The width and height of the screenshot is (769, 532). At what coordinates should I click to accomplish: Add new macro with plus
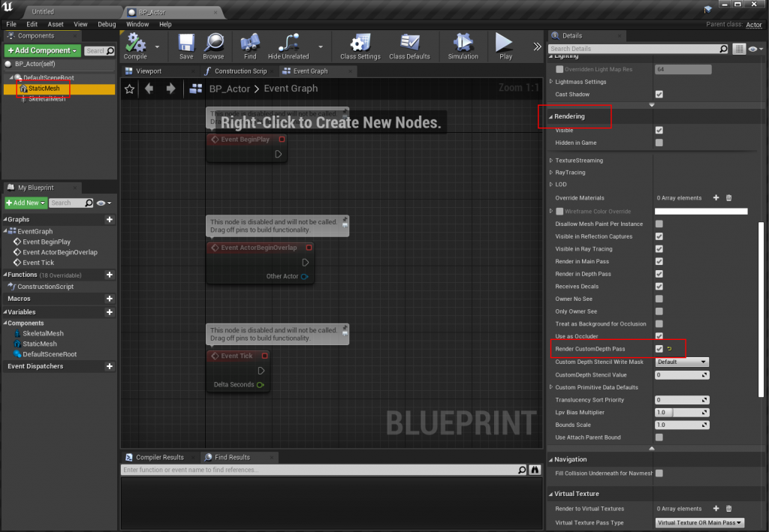[x=110, y=299]
